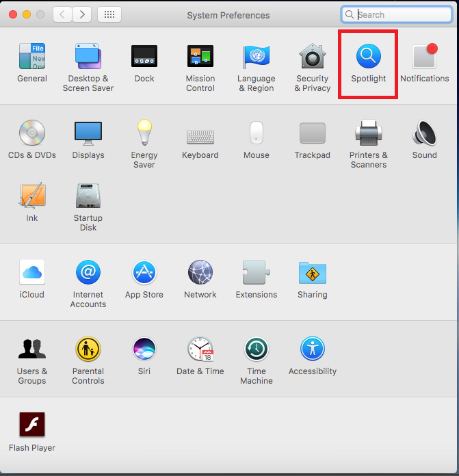Click the forward navigation arrow
This screenshot has height=476, width=459.
tap(82, 14)
